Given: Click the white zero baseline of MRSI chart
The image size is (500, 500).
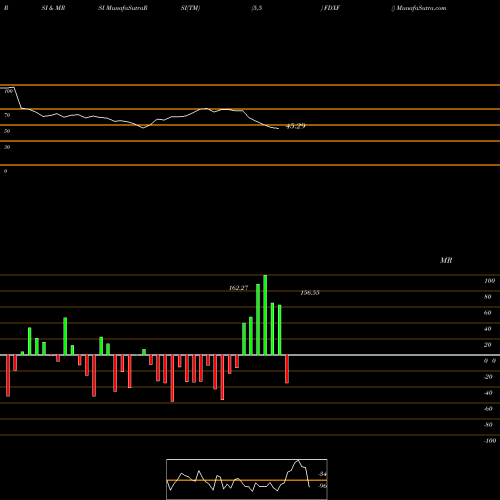Looking at the screenshot, I should 250,355.
